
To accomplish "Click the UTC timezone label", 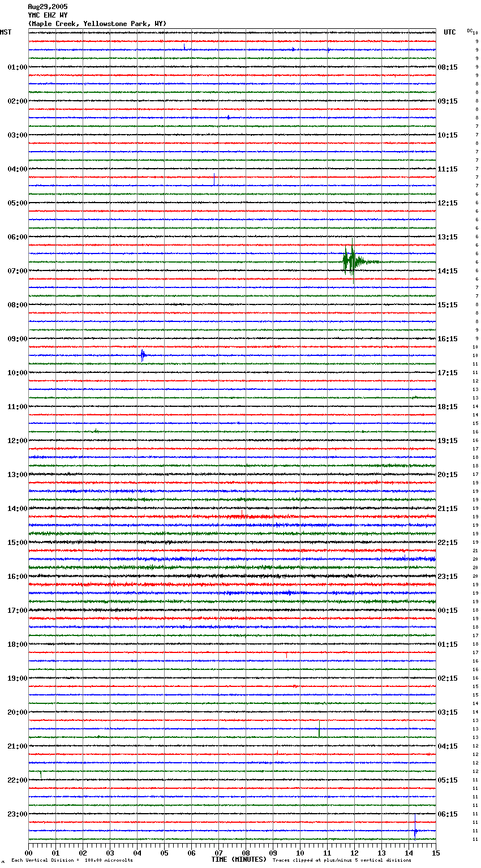I will click(449, 32).
